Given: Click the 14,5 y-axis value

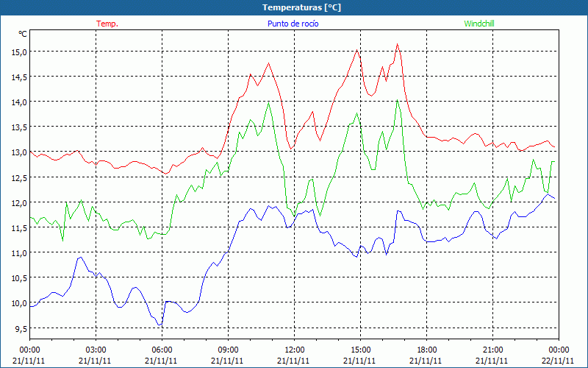Looking at the screenshot, I should (19, 77).
